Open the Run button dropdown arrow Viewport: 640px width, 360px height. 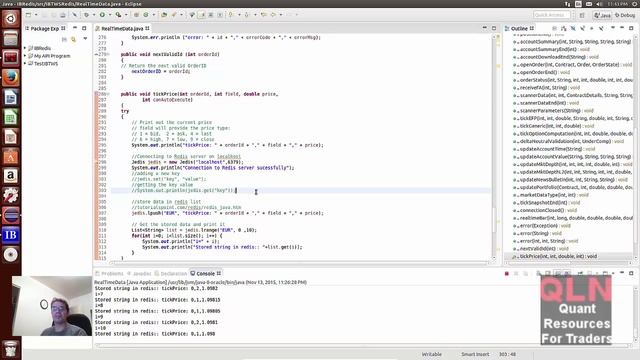pyautogui.click(x=109, y=15)
